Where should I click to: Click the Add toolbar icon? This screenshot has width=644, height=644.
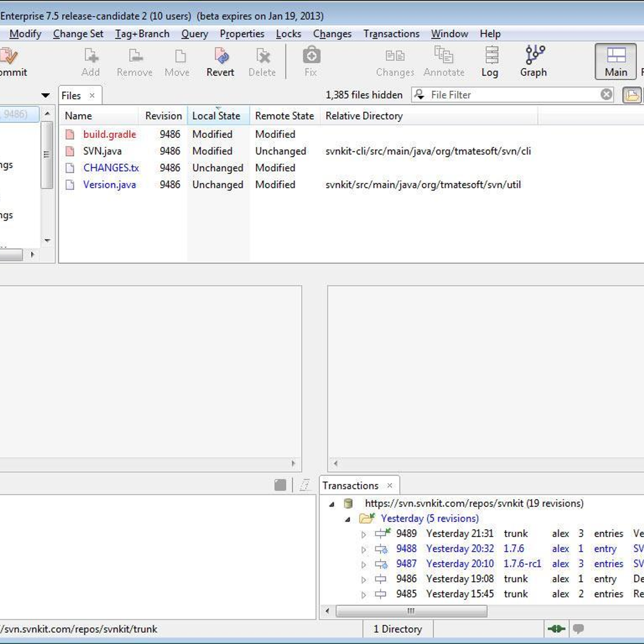[91, 55]
